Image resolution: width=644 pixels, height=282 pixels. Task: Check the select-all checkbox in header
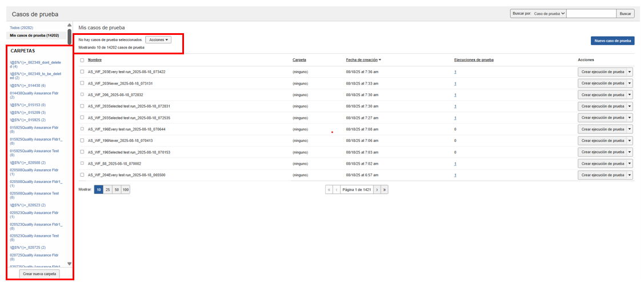pos(82,60)
